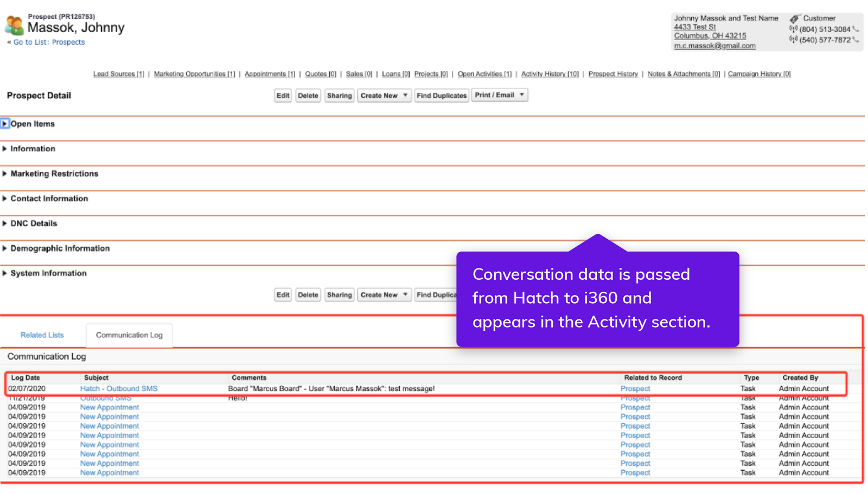The image size is (868, 494).
Task: Expand the Information section
Action: (x=5, y=149)
